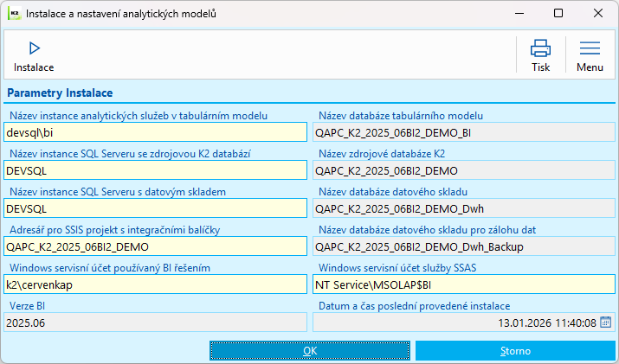The height and width of the screenshot is (364, 619).
Task: Run the Instalace play icon
Action: pos(35,48)
